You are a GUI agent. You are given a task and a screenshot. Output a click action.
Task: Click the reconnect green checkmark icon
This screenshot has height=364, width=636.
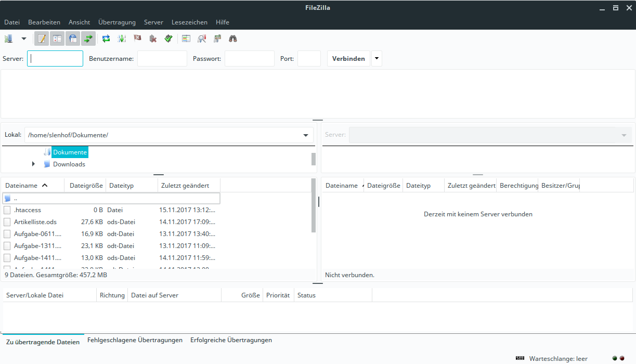coord(168,38)
